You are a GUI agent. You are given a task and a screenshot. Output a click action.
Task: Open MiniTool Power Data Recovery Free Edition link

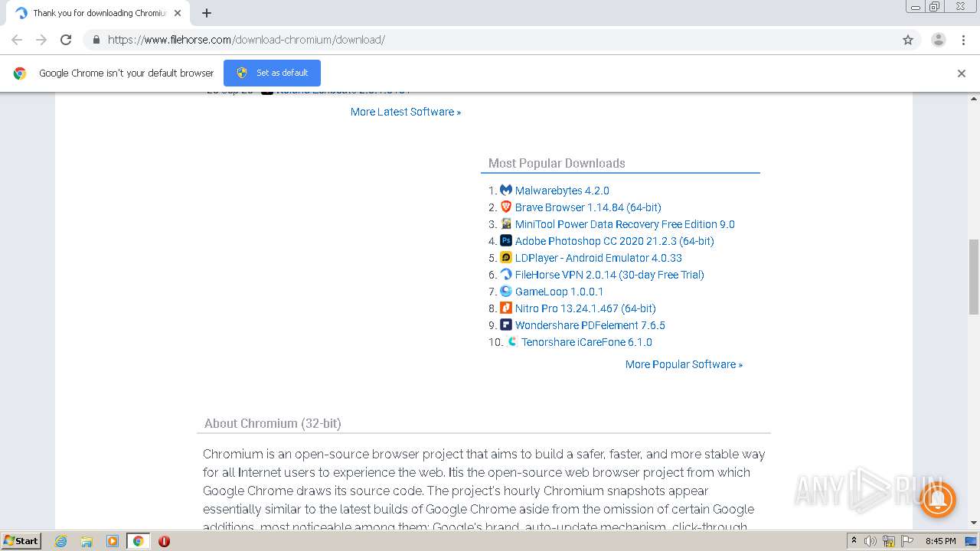pos(625,224)
